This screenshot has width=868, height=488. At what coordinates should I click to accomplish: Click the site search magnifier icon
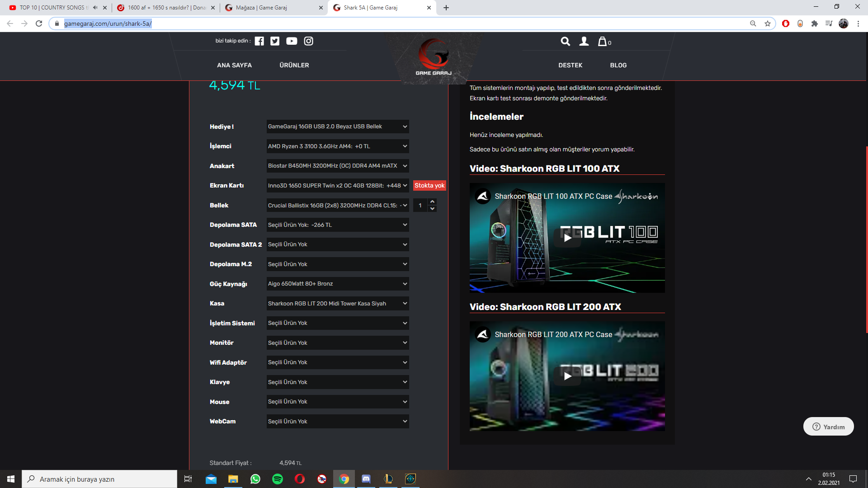click(565, 42)
